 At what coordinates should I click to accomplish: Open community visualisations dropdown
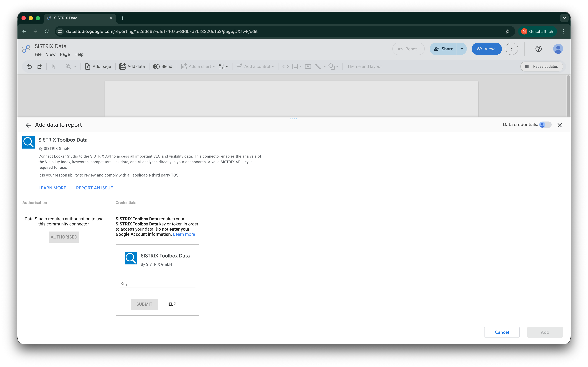[223, 67]
